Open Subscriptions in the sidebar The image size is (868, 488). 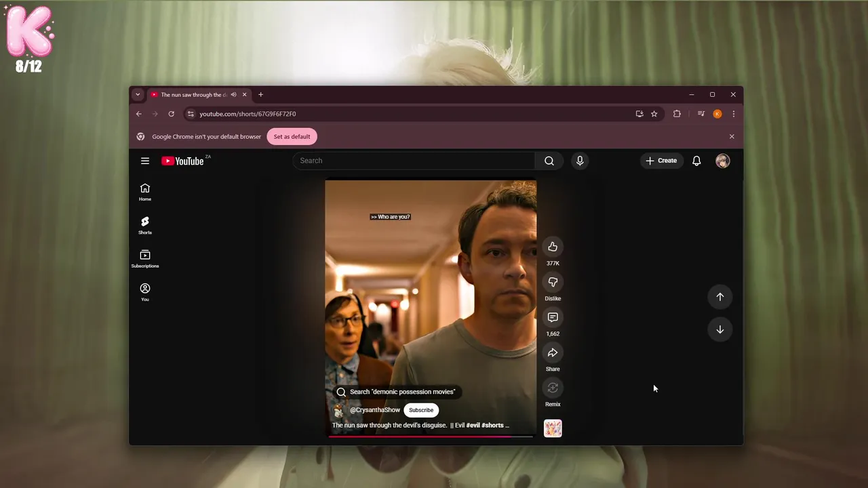145,258
